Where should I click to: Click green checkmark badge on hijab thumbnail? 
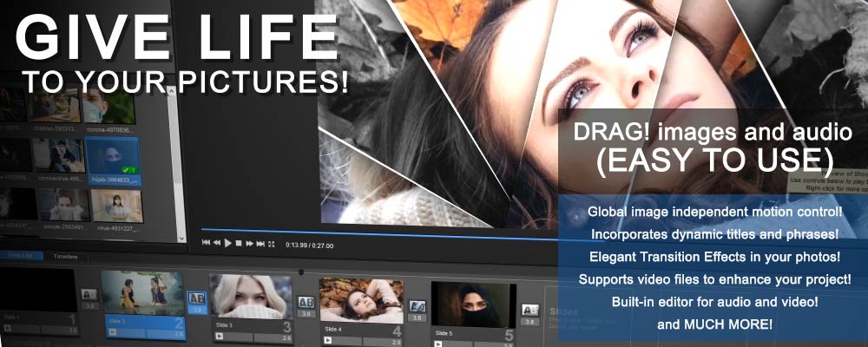(x=129, y=170)
